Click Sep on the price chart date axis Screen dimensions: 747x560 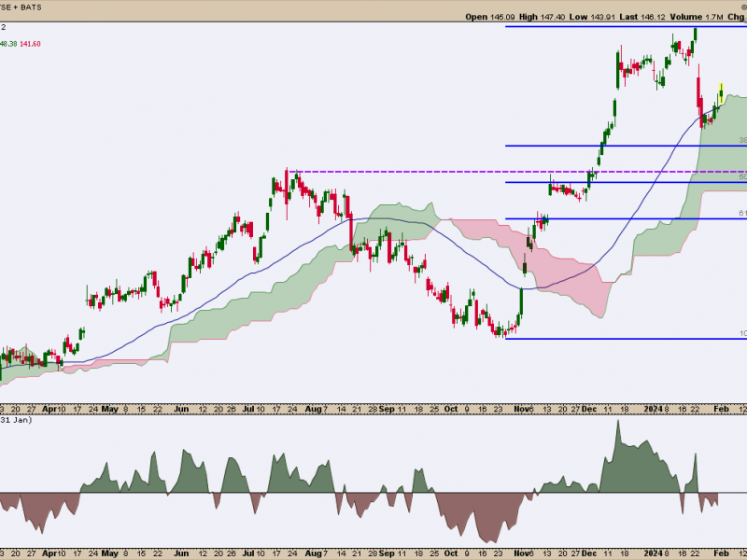click(387, 409)
